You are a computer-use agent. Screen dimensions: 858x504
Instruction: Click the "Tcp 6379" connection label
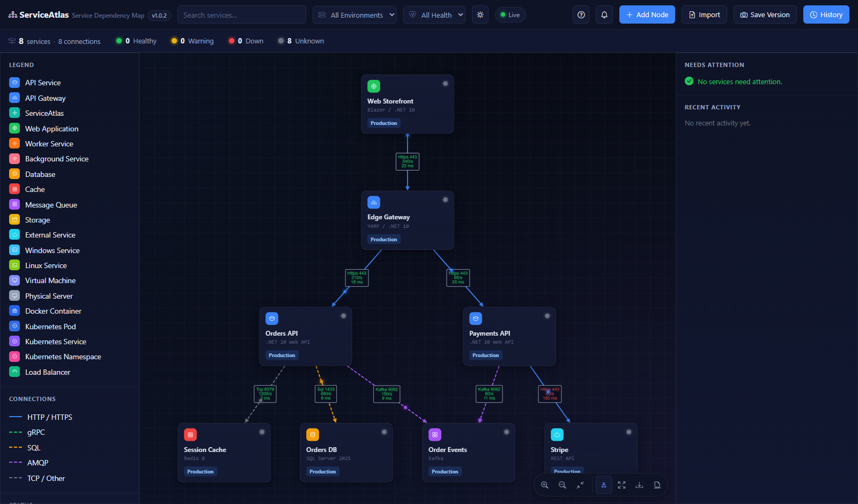265,394
